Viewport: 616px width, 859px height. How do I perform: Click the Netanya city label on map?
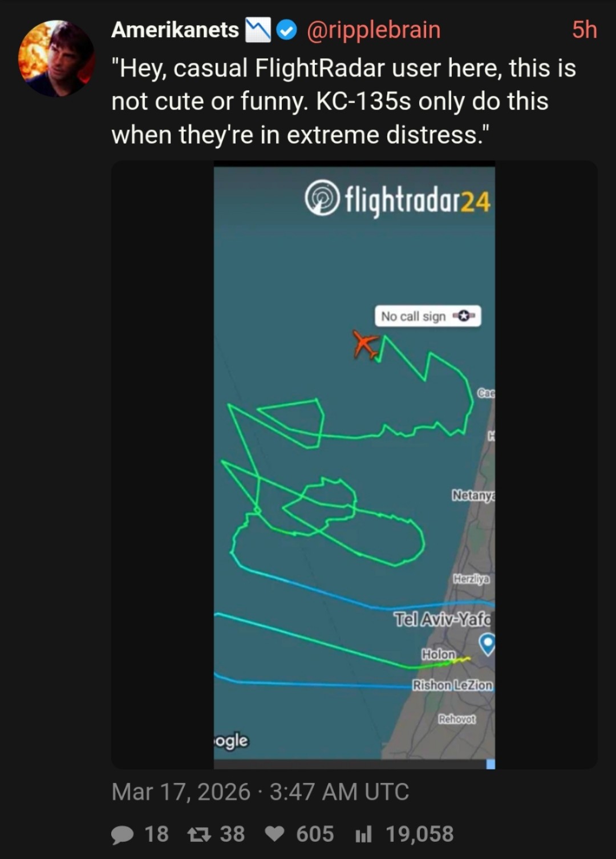pos(473,495)
